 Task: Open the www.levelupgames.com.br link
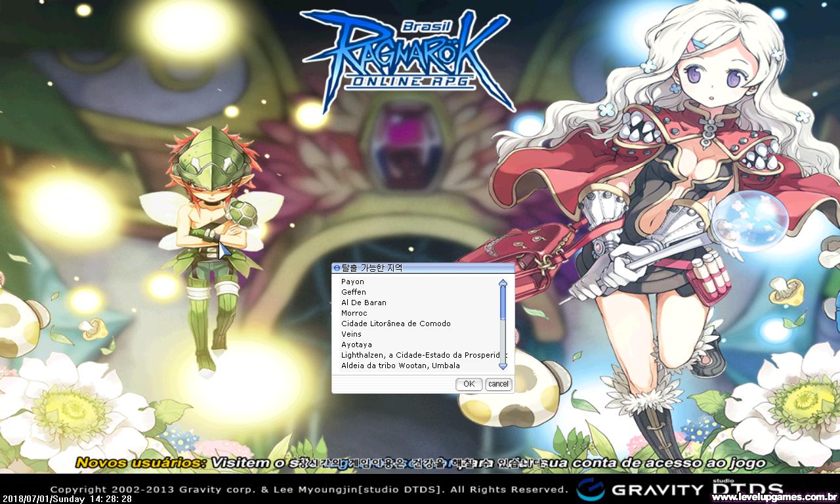coord(774,497)
